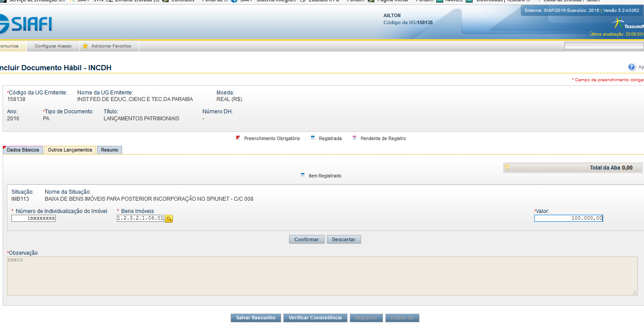Focus the Número de Individualização do Imóvel field
Screen dimensions: 644x325
34,218
